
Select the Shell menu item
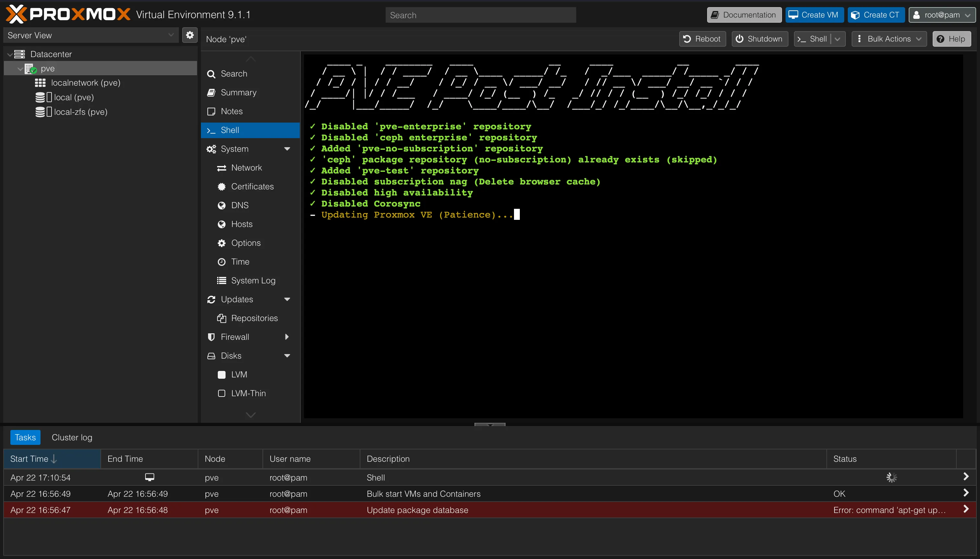pos(250,130)
